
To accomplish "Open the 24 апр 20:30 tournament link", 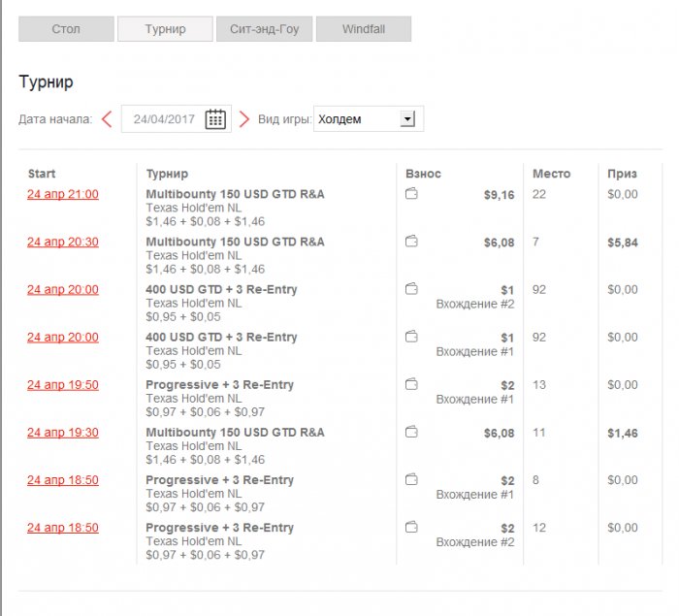I will [63, 242].
